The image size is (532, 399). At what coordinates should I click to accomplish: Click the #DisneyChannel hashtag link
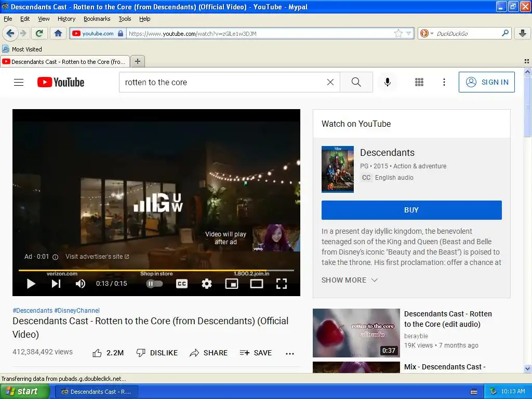click(x=77, y=311)
